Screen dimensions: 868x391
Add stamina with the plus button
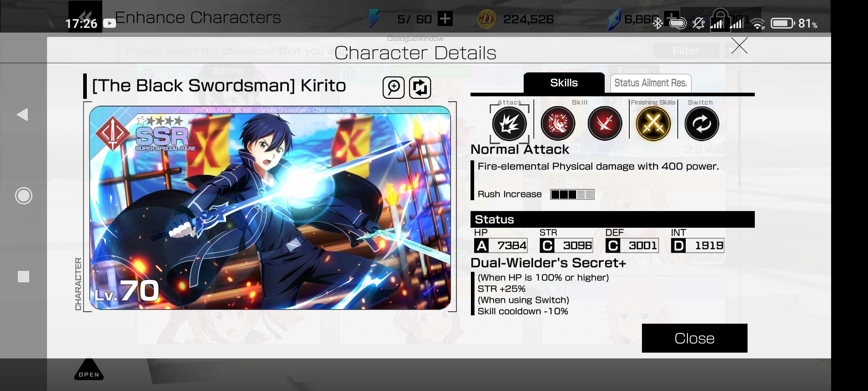click(445, 19)
